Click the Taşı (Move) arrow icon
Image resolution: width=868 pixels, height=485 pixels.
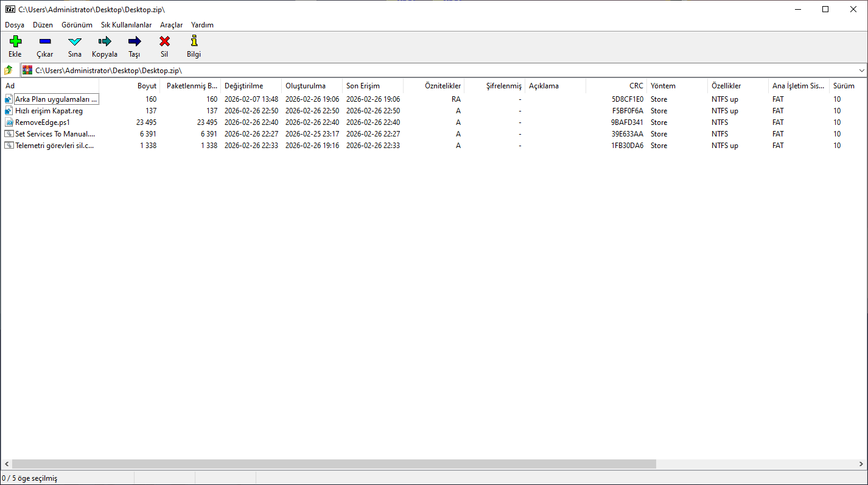[x=135, y=41]
